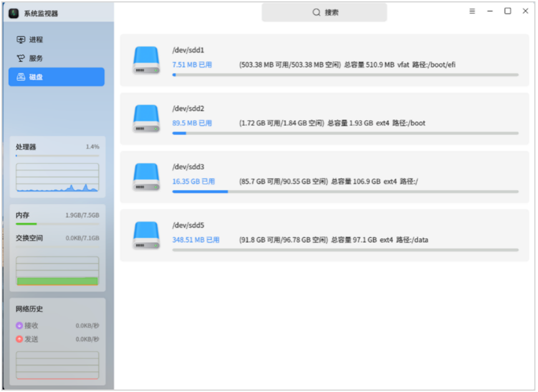Screen dimensions: 538x392
Task: Click the 网络历史 network history graph
Action: [57, 365]
